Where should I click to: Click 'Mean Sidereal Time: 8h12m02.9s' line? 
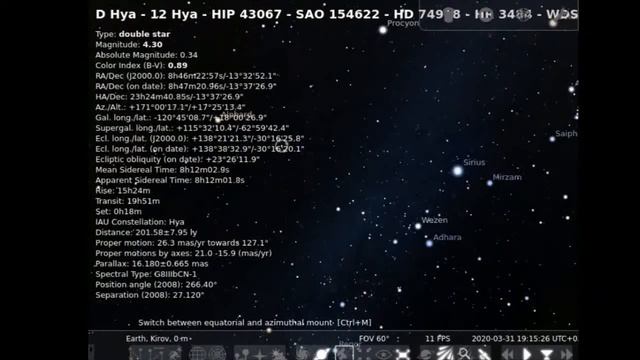[x=162, y=170]
